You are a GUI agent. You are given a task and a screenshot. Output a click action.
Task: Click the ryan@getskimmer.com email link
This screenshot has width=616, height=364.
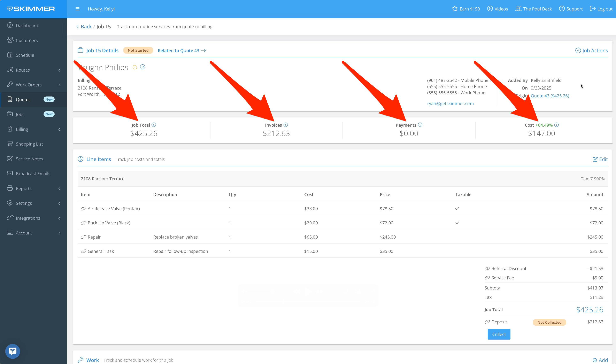click(x=450, y=103)
